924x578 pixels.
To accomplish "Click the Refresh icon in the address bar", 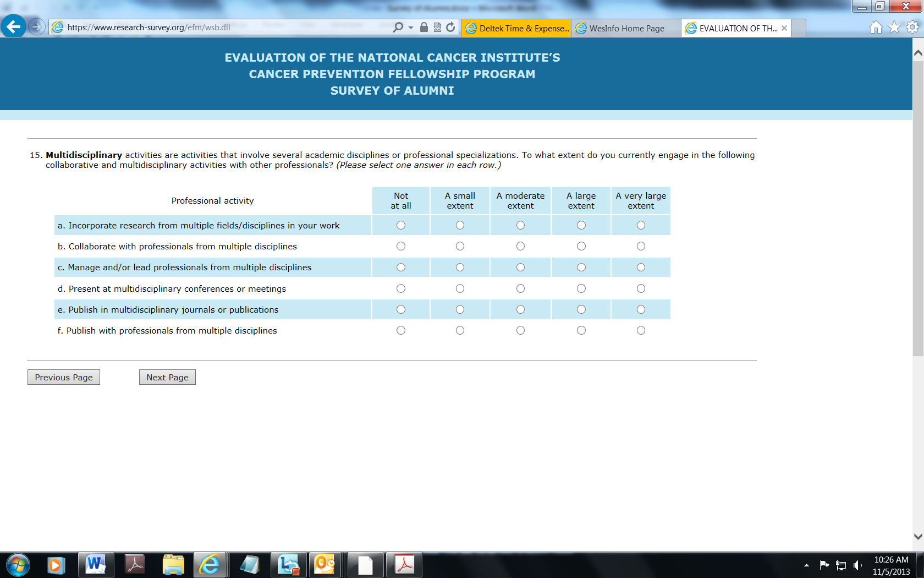I will point(450,28).
